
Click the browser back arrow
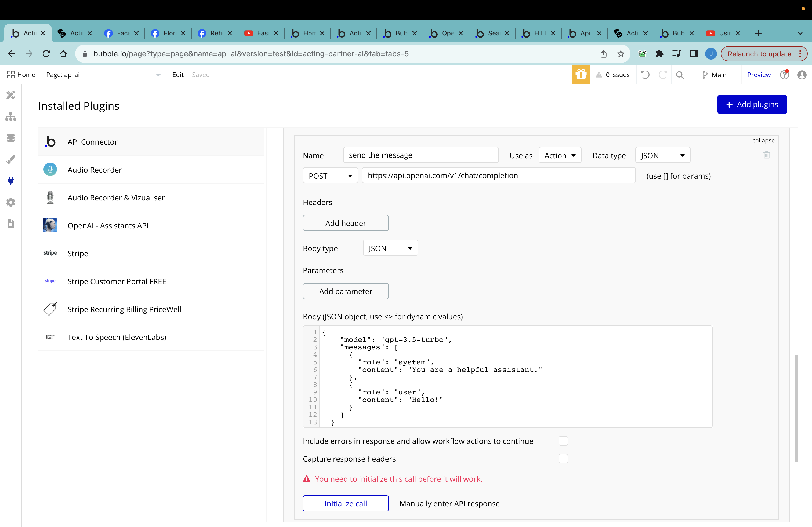(12, 53)
